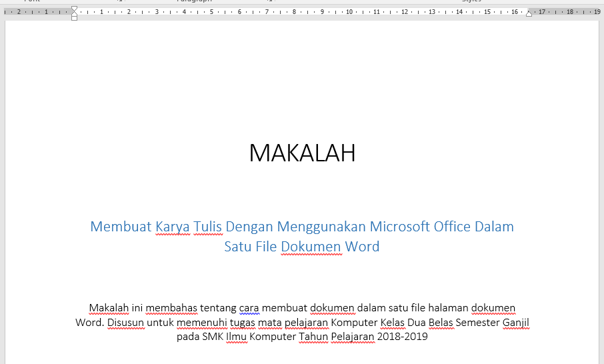Click the word "Microsoft" in subtitle

(x=400, y=227)
